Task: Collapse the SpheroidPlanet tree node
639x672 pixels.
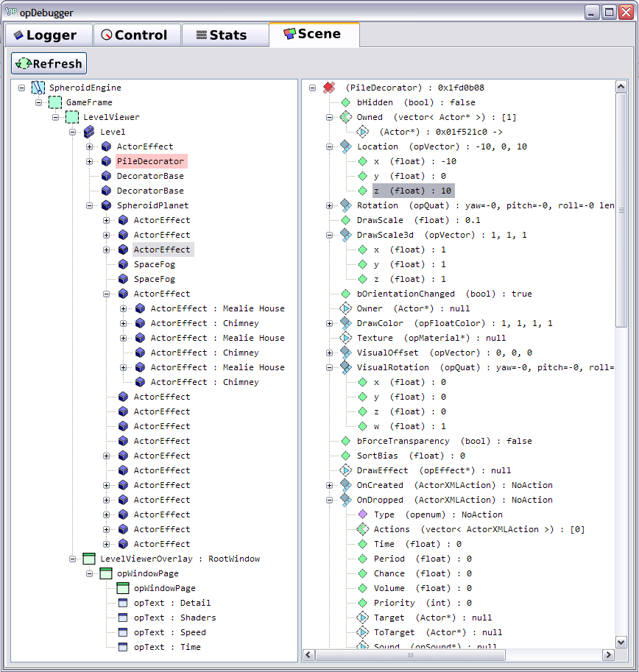Action: (89, 205)
